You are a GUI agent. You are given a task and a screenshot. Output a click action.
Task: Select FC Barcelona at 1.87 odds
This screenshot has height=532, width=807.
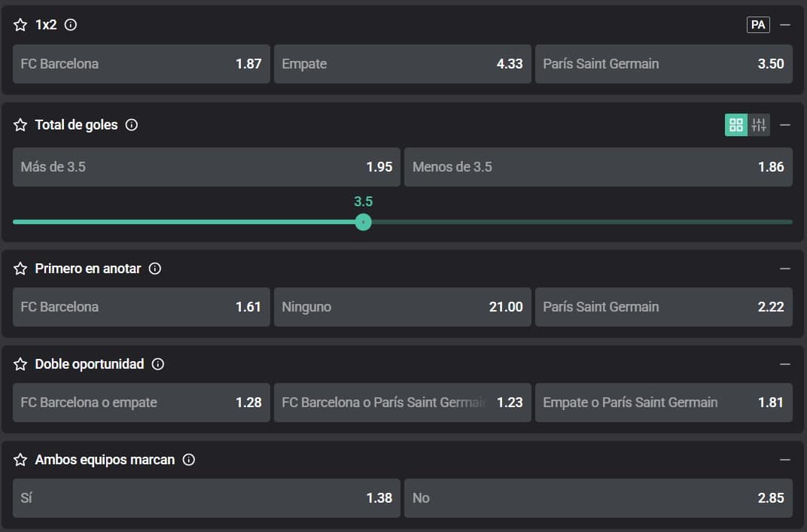point(141,64)
